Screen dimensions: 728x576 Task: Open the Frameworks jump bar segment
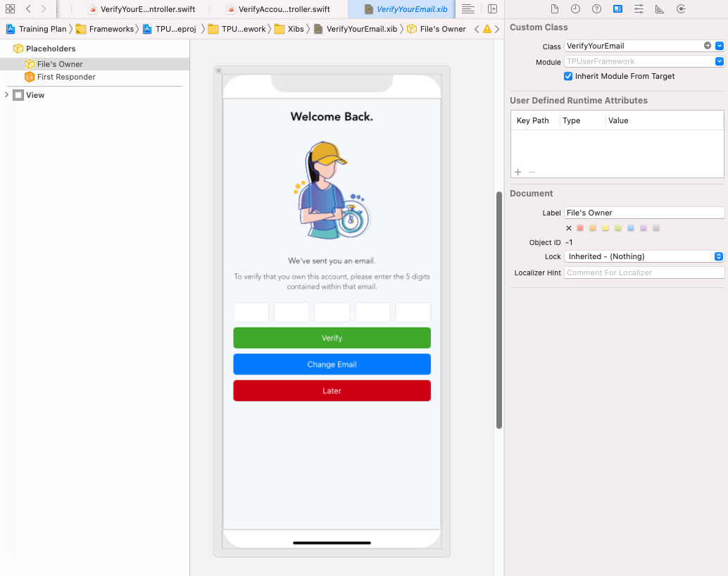(x=105, y=29)
